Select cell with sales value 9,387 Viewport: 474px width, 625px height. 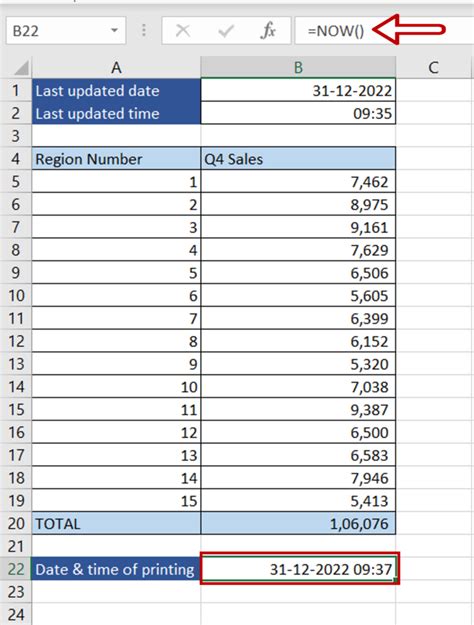(298, 409)
